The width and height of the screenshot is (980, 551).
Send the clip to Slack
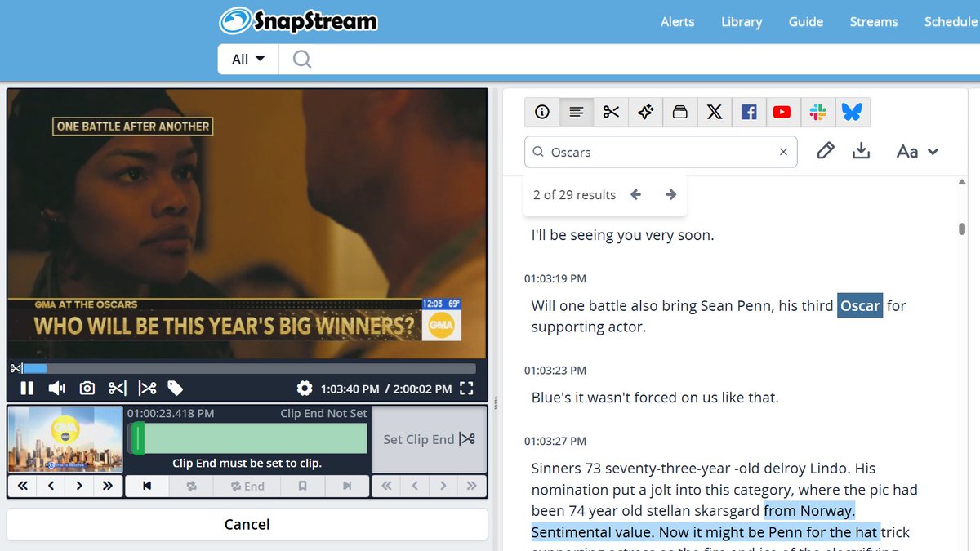[x=817, y=112]
